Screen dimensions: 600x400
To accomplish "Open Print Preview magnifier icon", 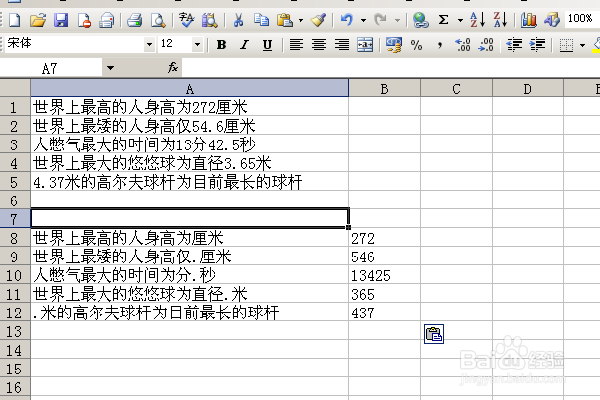I will pyautogui.click(x=158, y=20).
